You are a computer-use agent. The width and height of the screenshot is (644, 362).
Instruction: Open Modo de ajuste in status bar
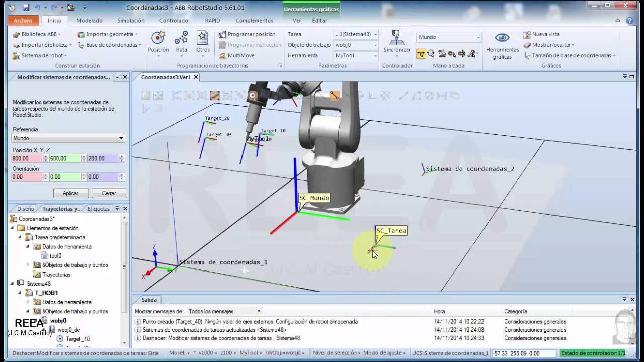tap(385, 353)
